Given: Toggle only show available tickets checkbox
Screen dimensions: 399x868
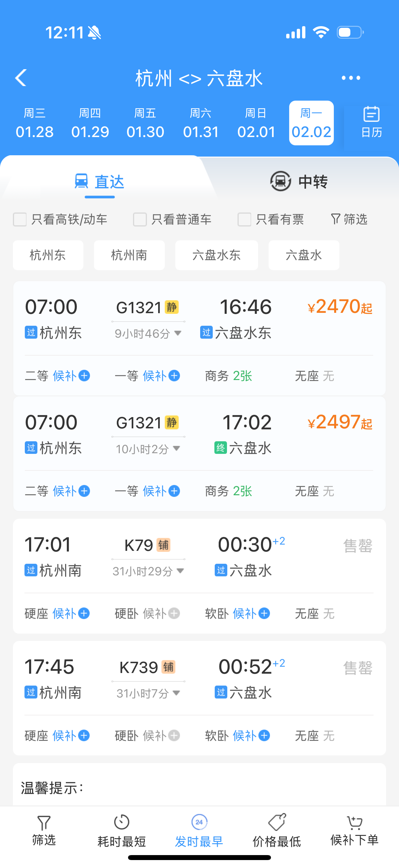Looking at the screenshot, I should click(244, 219).
